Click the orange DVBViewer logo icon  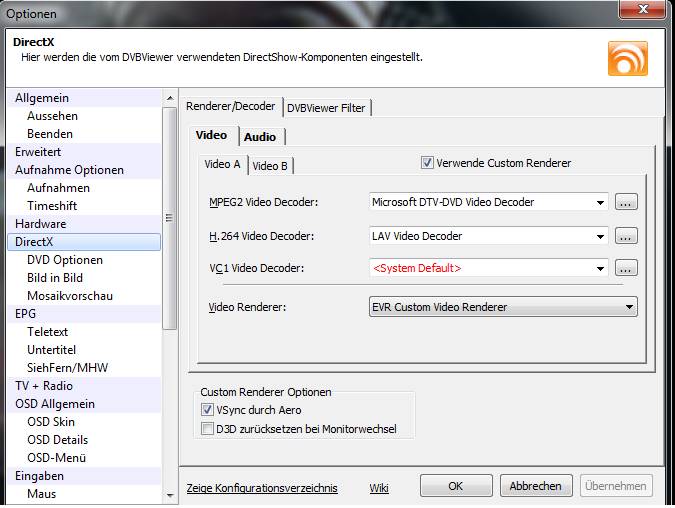pos(627,58)
